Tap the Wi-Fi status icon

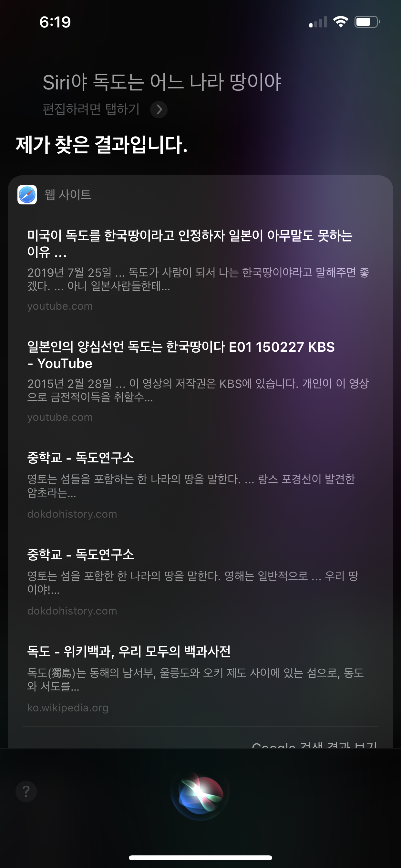click(x=340, y=22)
